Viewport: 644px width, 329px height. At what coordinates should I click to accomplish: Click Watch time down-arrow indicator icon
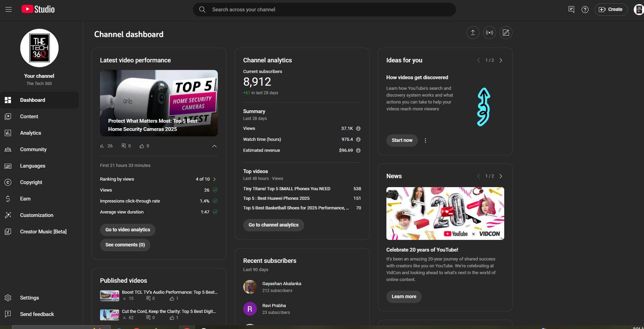pyautogui.click(x=358, y=139)
